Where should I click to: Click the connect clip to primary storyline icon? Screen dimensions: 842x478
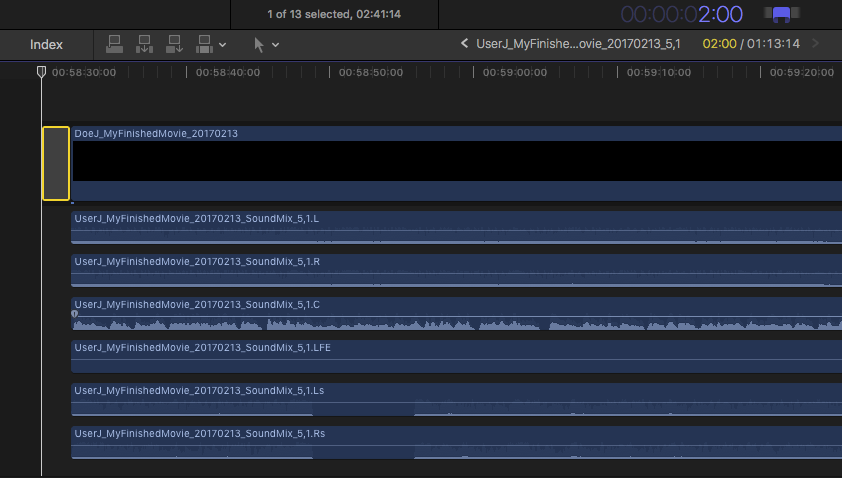(114, 45)
